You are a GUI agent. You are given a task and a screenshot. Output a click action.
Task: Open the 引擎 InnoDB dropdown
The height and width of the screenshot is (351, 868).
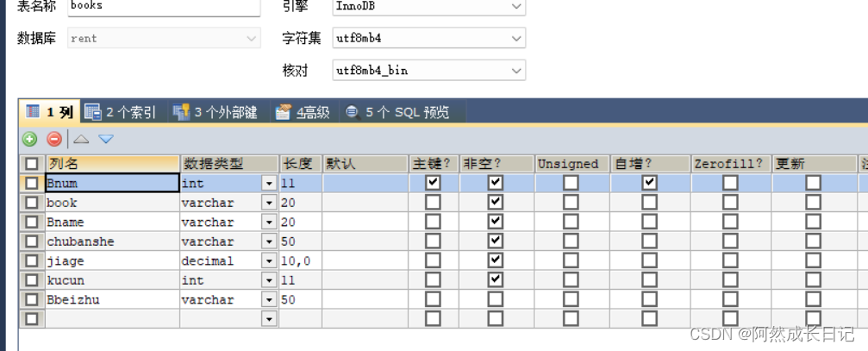(429, 7)
